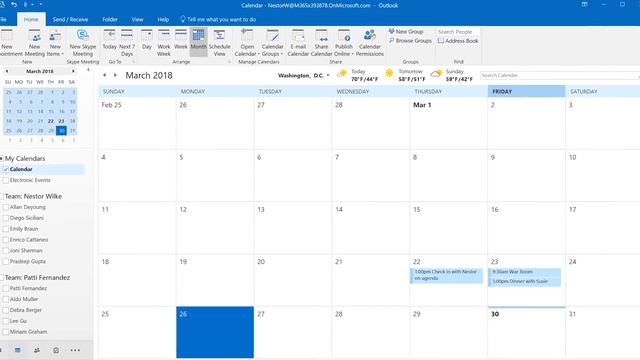Click New Group in the Groups section

(406, 31)
